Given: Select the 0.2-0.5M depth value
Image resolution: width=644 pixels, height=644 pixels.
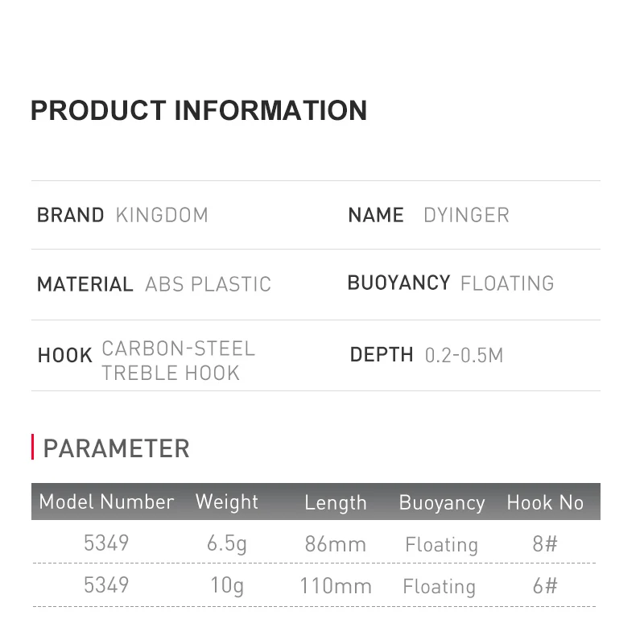Looking at the screenshot, I should (464, 356).
